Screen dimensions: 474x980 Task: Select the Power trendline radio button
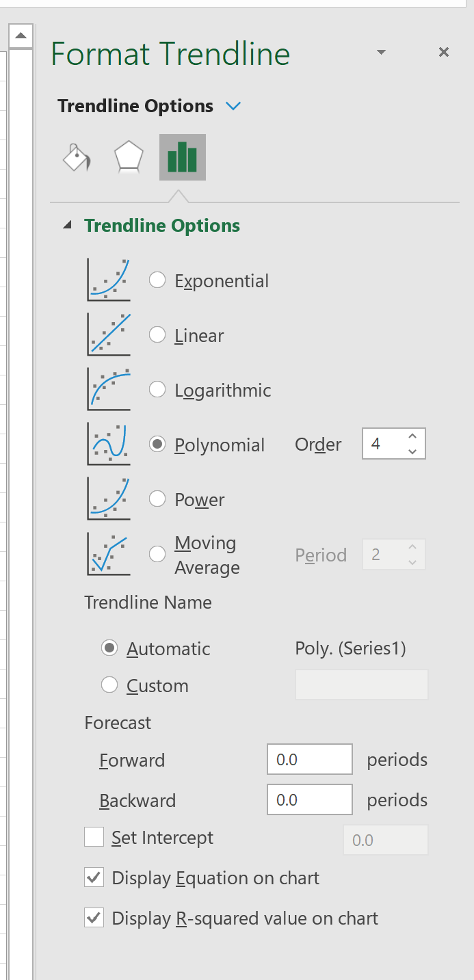click(157, 499)
